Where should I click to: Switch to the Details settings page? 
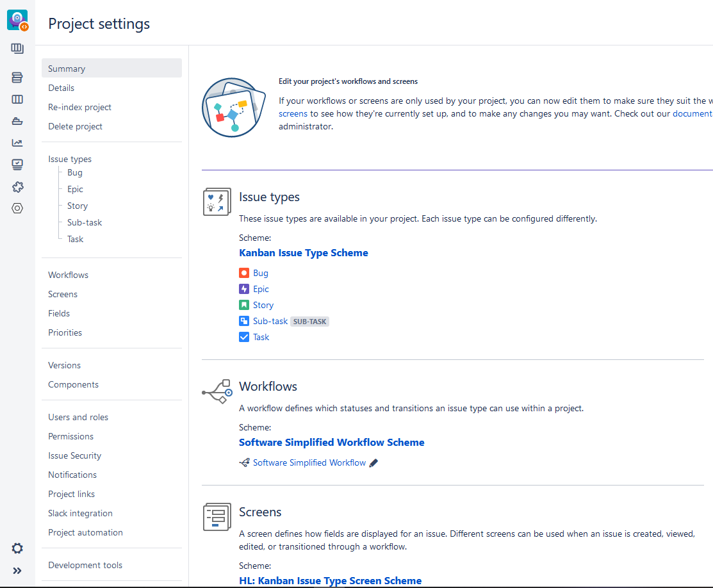(61, 88)
